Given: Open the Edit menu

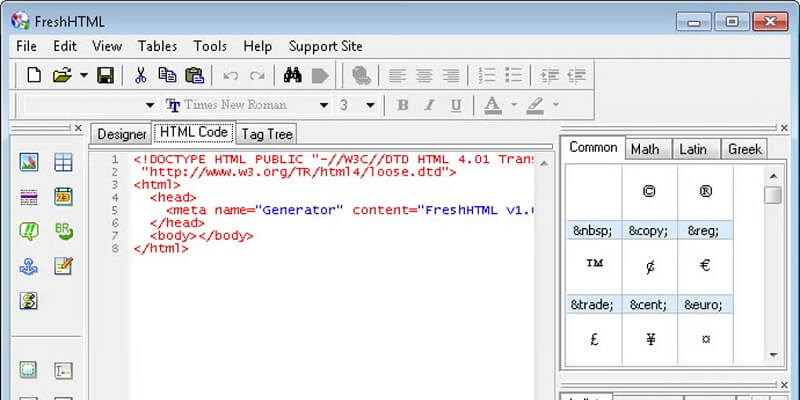Looking at the screenshot, I should 65,46.
